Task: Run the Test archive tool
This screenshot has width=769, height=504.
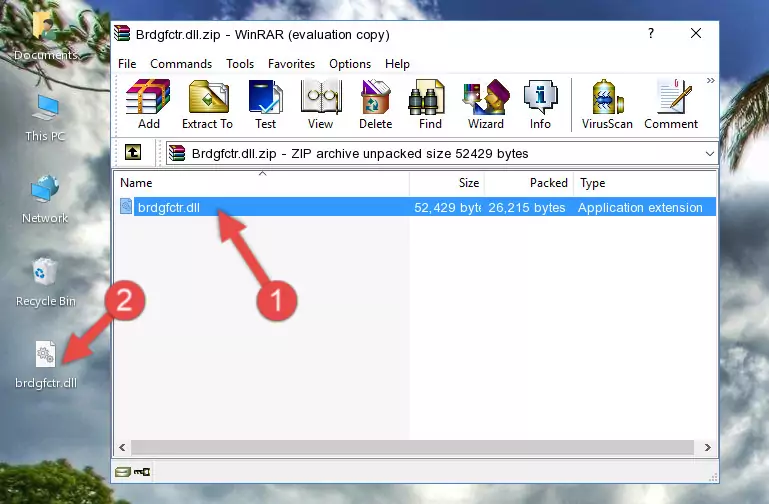Action: (265, 104)
